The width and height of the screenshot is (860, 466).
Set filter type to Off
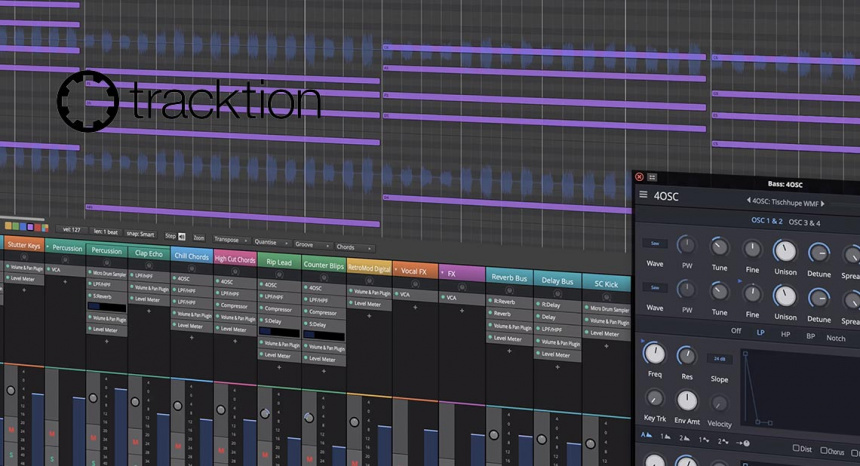point(736,331)
